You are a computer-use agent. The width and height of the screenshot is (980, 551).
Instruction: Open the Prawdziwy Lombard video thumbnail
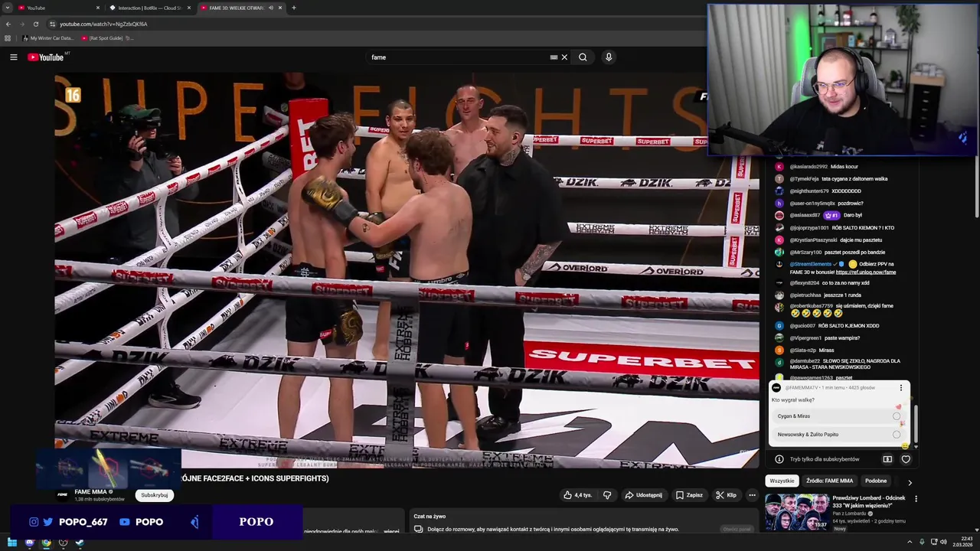pos(797,512)
